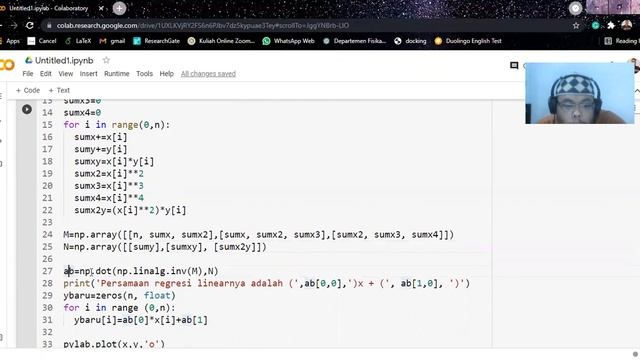Go forward in browser history

pos(14,25)
